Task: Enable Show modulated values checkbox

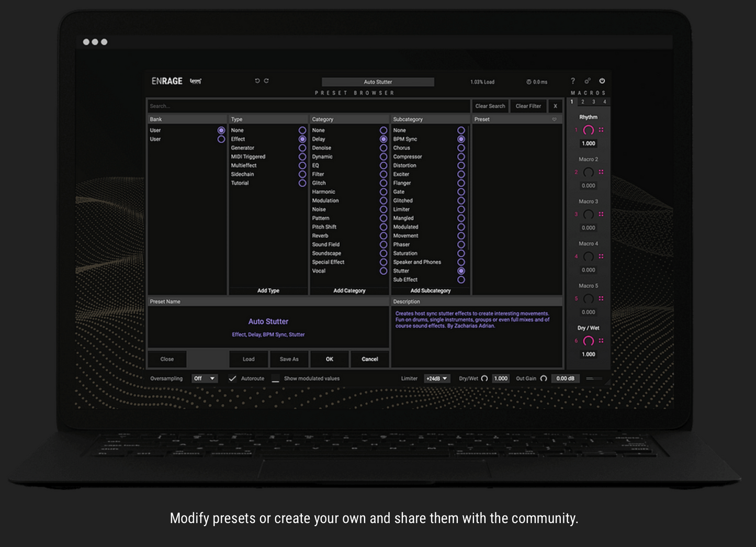Action: (x=276, y=379)
